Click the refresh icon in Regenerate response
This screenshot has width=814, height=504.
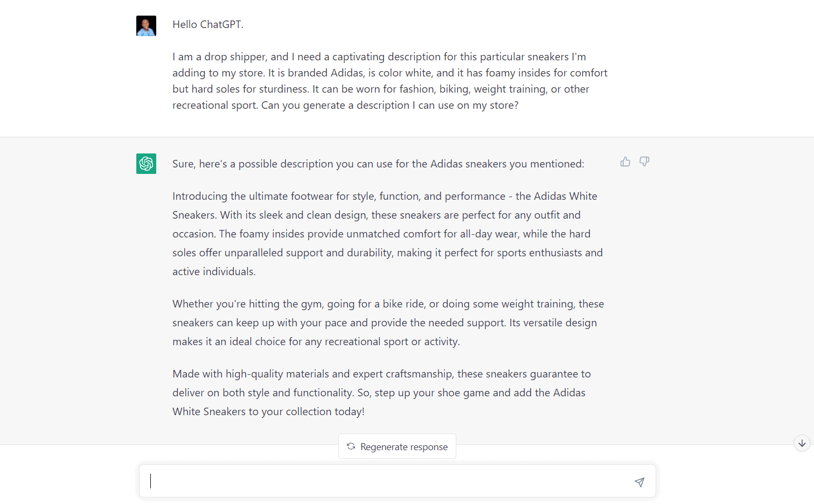[351, 446]
